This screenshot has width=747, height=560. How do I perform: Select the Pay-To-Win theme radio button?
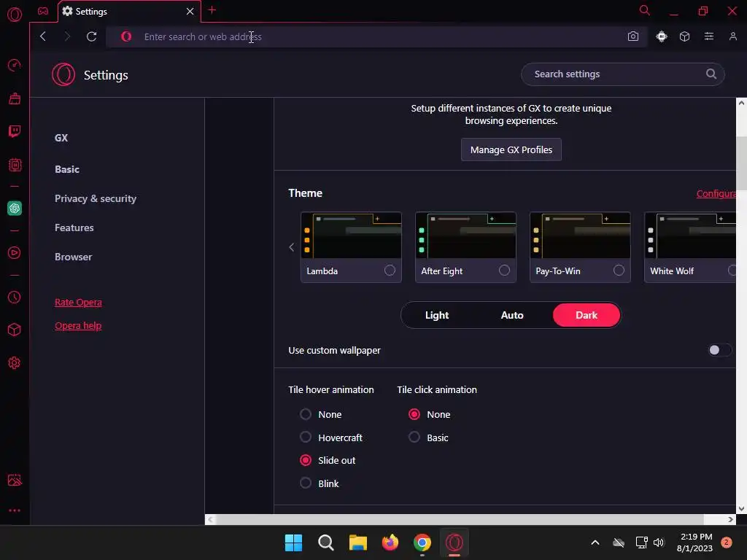(x=619, y=271)
